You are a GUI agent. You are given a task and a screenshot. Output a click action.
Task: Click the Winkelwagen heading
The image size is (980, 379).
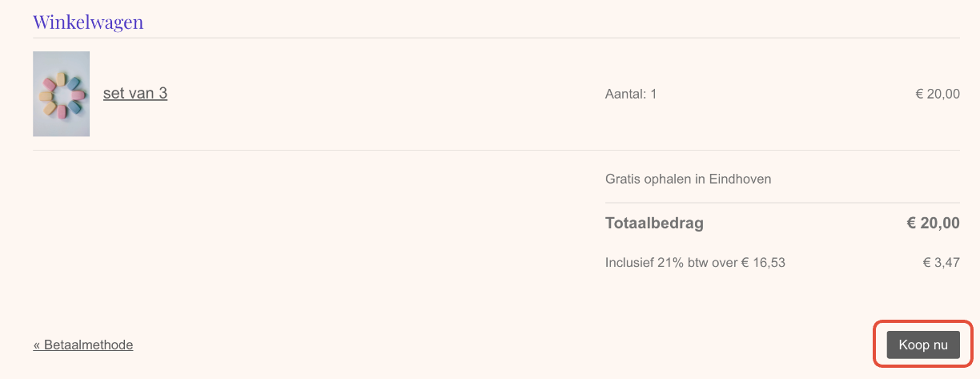click(x=88, y=22)
